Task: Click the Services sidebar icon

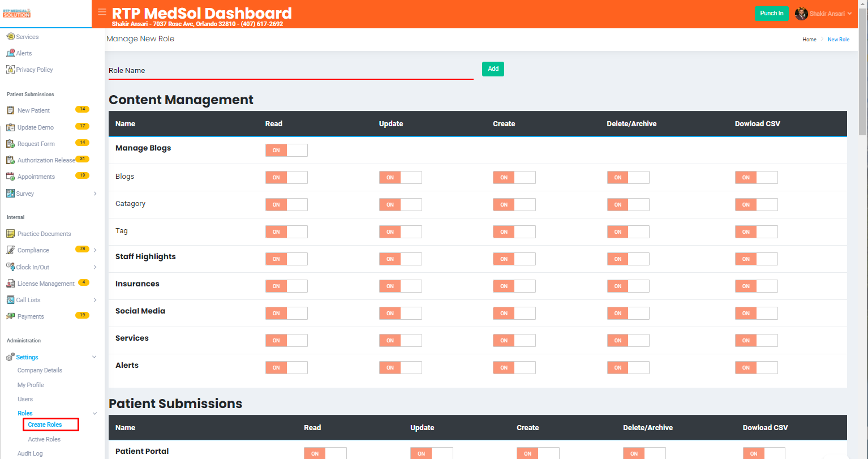Action: pyautogui.click(x=10, y=37)
